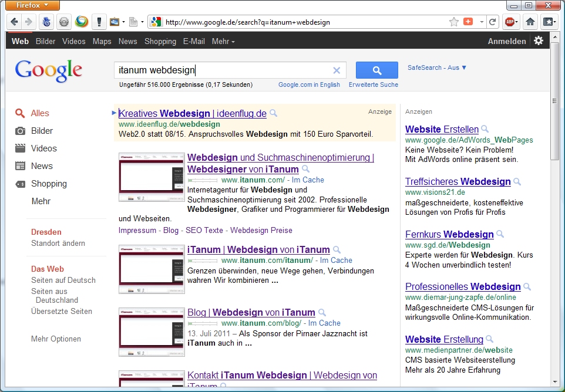Filter by Seiten auf Deutsch
The height and width of the screenshot is (392, 565).
63,280
